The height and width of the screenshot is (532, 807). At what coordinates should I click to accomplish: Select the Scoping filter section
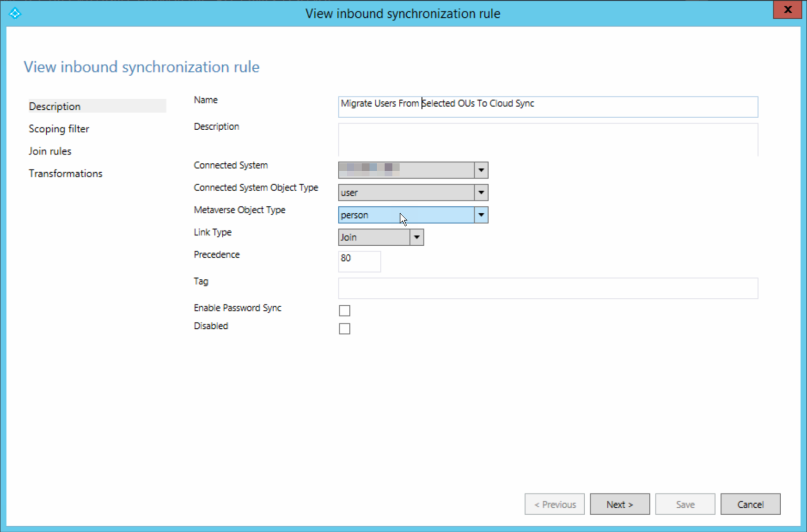pyautogui.click(x=59, y=129)
